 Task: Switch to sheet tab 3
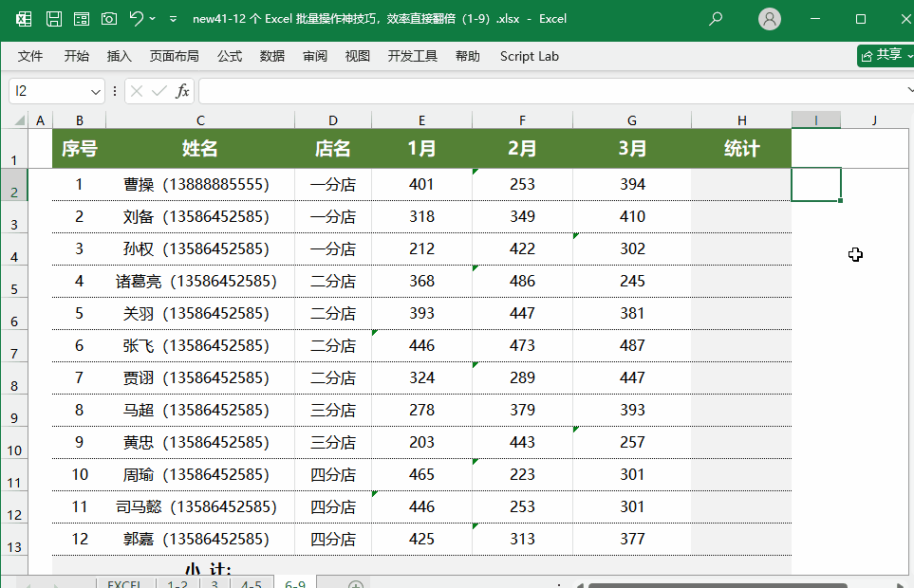pyautogui.click(x=215, y=583)
